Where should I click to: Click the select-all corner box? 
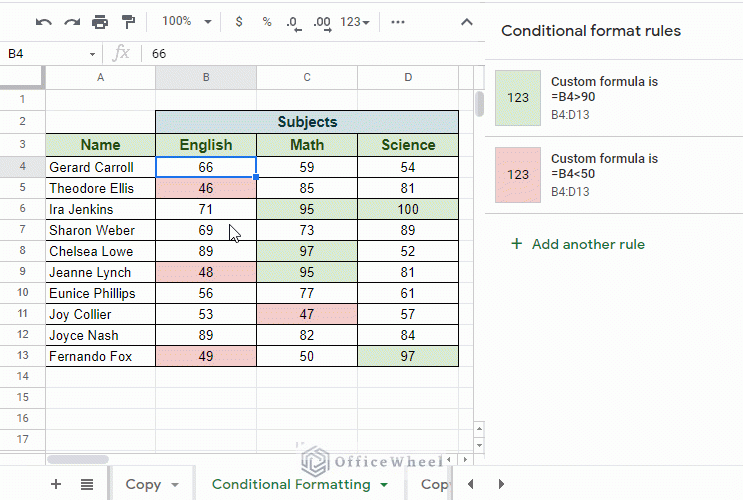[22, 77]
